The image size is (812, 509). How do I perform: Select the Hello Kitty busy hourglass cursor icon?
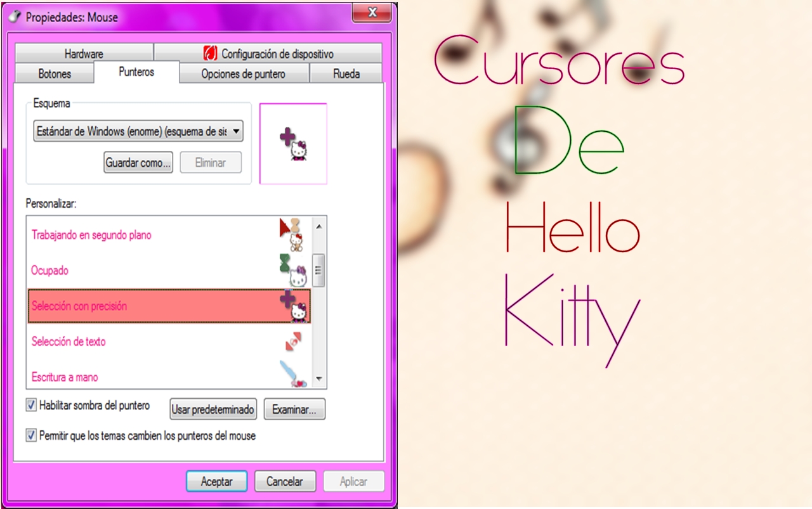[x=294, y=269]
